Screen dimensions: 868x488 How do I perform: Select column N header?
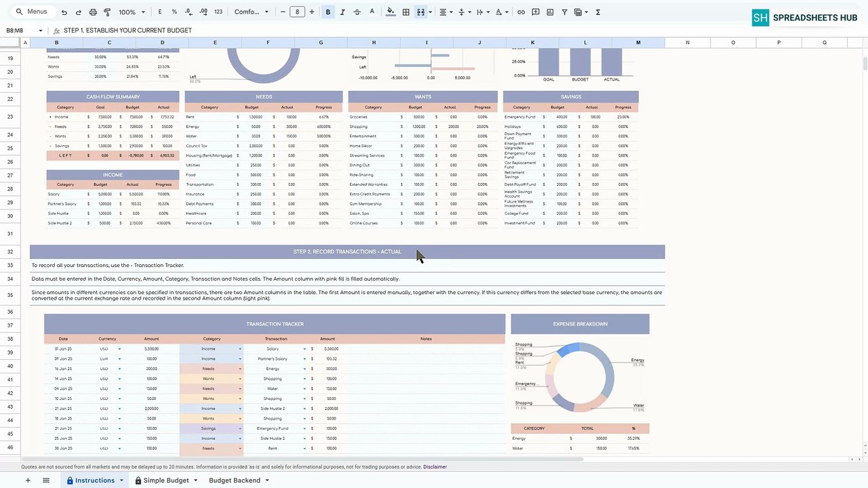point(687,43)
